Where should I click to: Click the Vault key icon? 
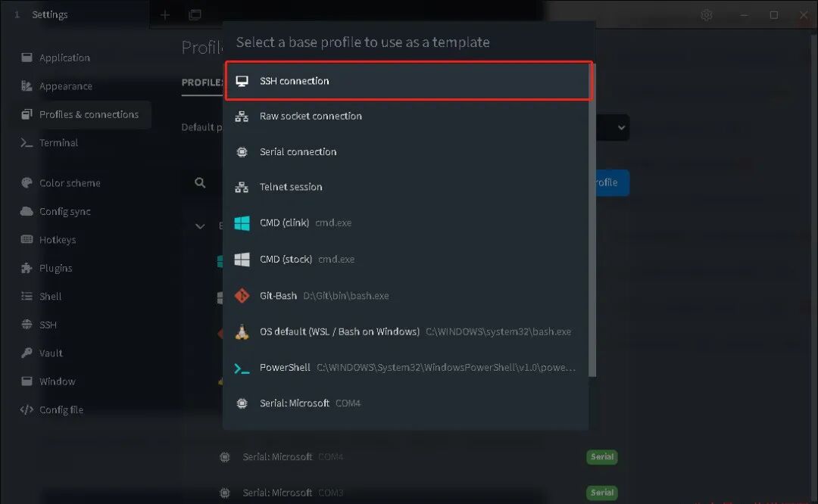27,353
